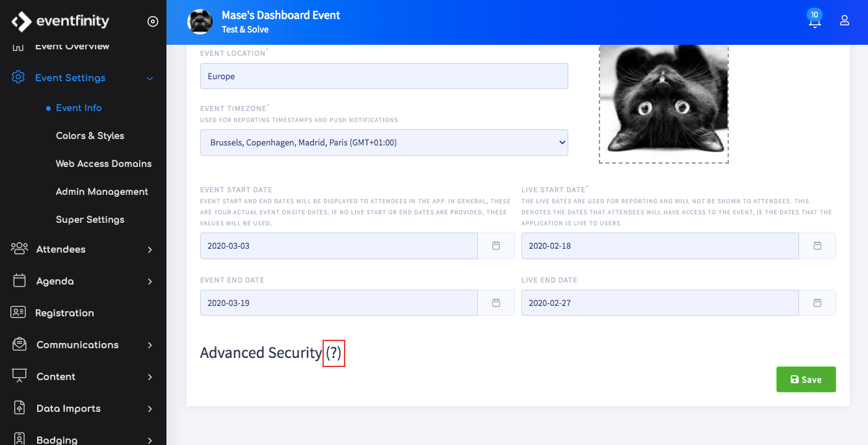This screenshot has width=868, height=445.
Task: Open the user profile icon
Action: tap(845, 20)
